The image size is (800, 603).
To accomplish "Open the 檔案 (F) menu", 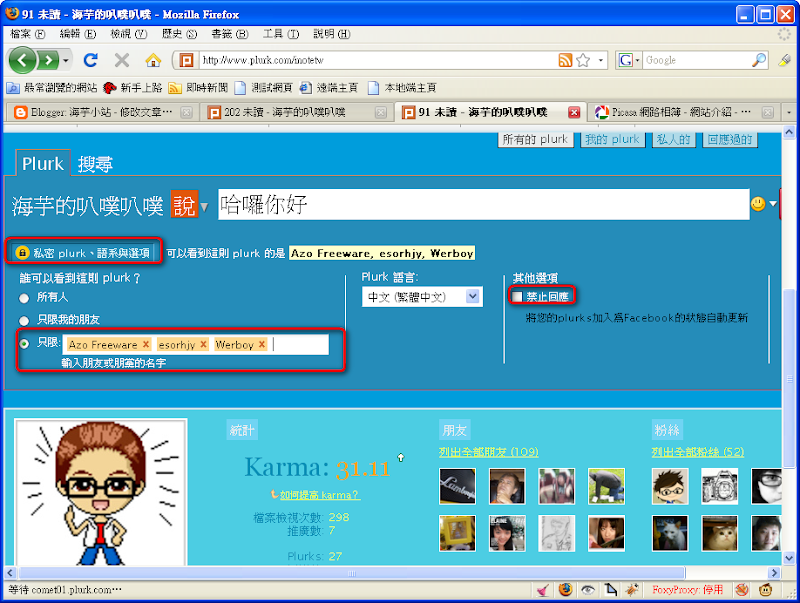I will (x=28, y=34).
